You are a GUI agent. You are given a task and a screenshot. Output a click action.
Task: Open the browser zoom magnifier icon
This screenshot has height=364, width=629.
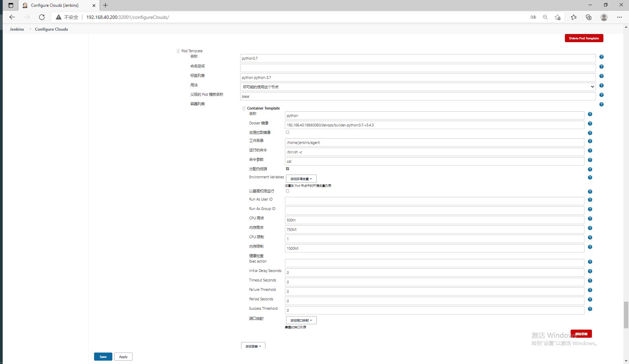[545, 17]
